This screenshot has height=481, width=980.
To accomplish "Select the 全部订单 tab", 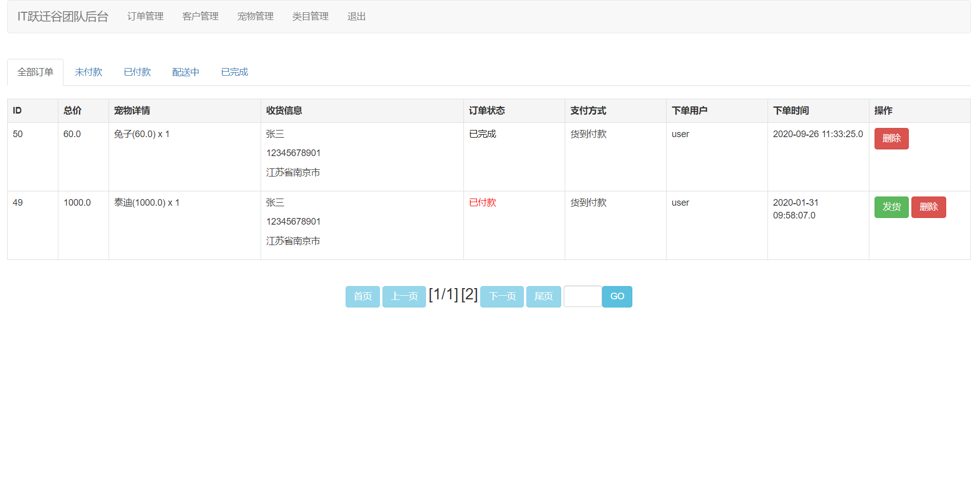I will click(35, 72).
